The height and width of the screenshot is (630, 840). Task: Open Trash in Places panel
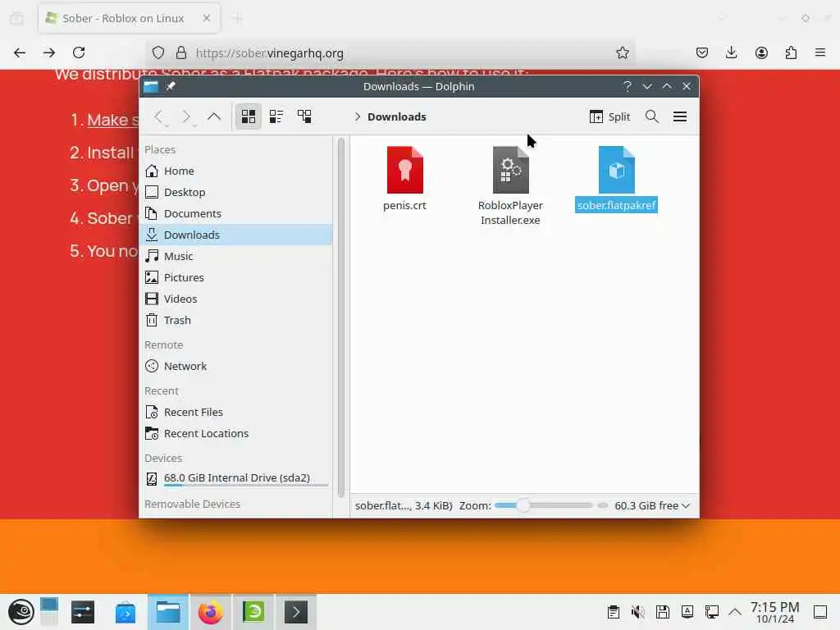coord(236,321)
